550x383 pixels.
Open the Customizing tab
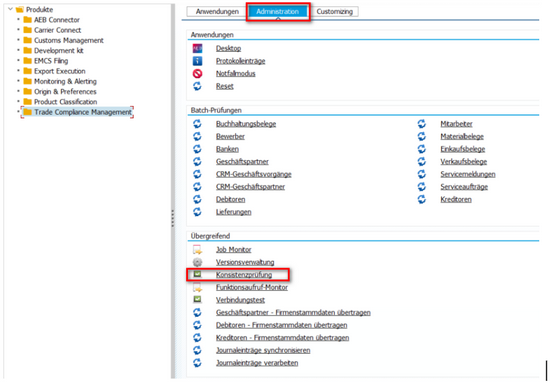[335, 12]
